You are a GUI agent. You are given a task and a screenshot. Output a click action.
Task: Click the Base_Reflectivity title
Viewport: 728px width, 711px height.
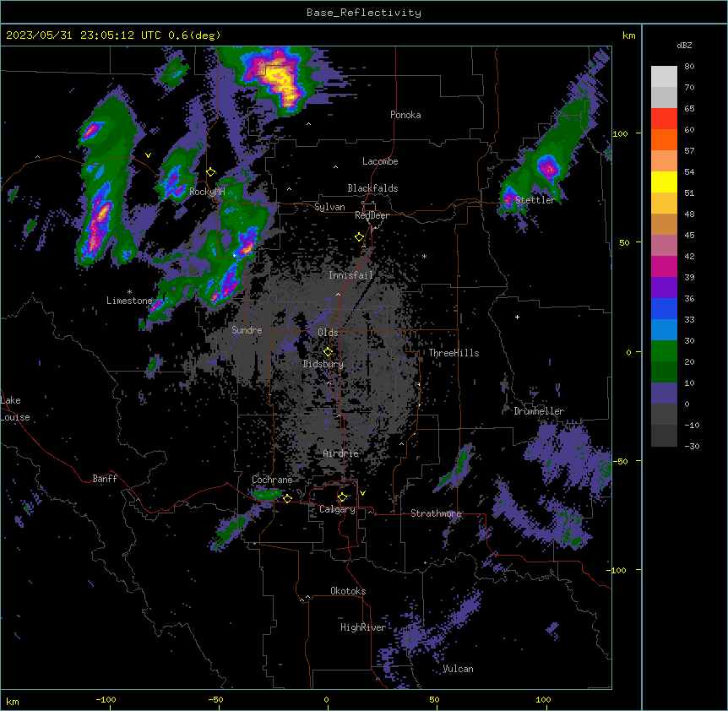pyautogui.click(x=364, y=13)
